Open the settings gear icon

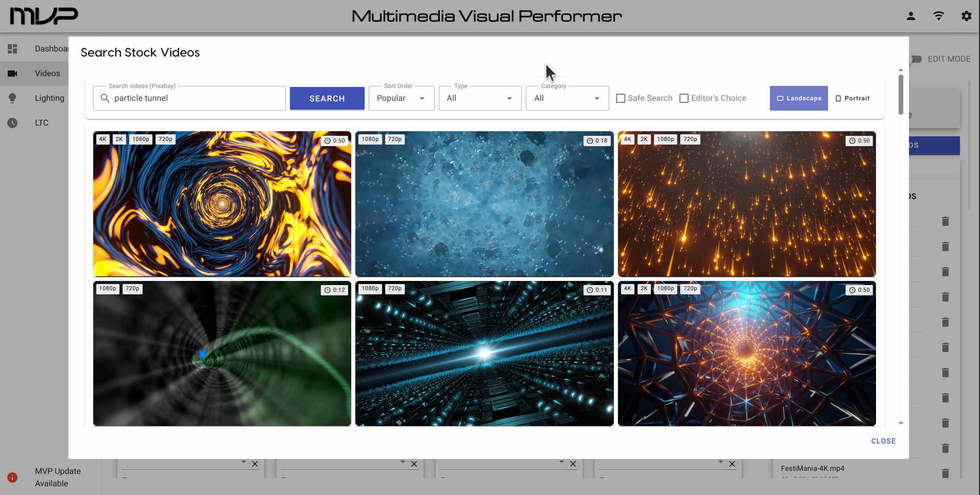(966, 16)
